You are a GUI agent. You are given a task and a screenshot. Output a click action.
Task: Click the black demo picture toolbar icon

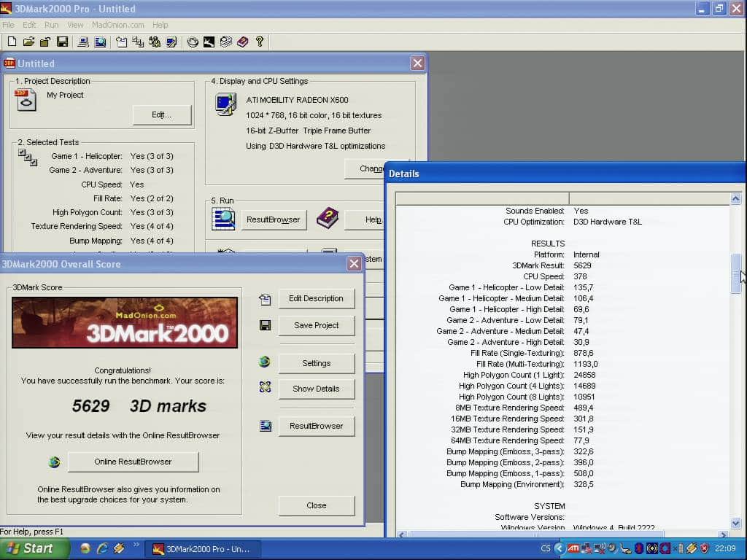click(x=209, y=42)
